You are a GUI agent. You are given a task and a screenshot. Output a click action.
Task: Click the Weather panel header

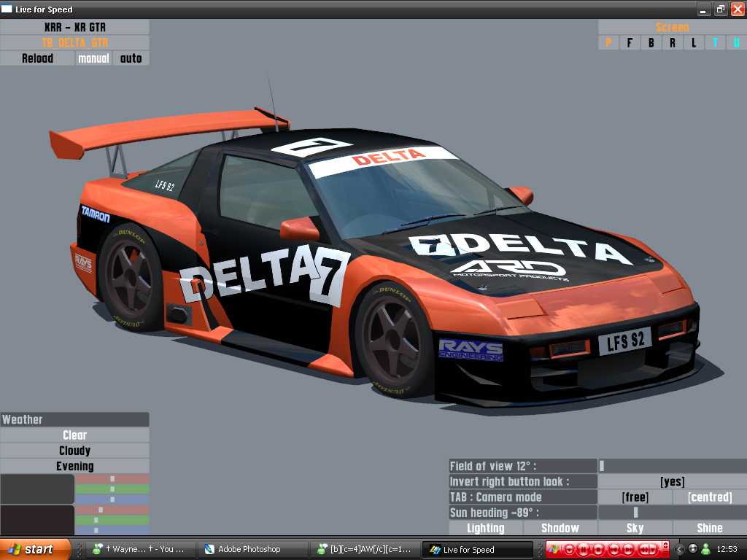[x=75, y=419]
